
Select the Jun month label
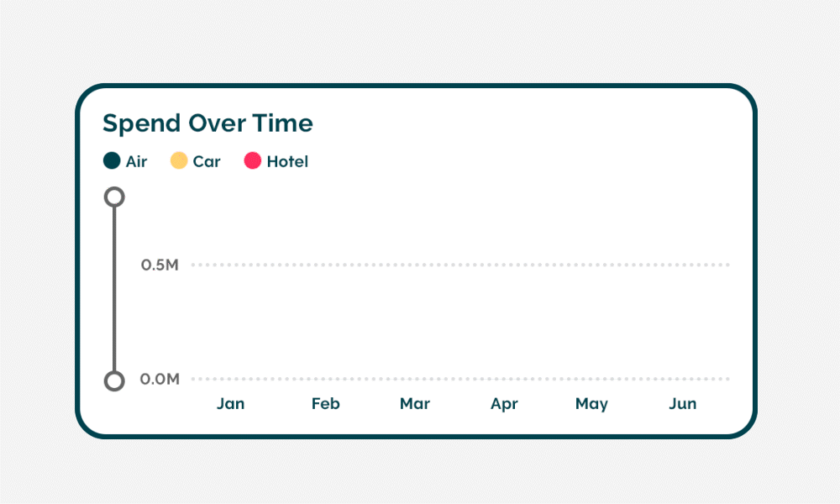(x=682, y=404)
